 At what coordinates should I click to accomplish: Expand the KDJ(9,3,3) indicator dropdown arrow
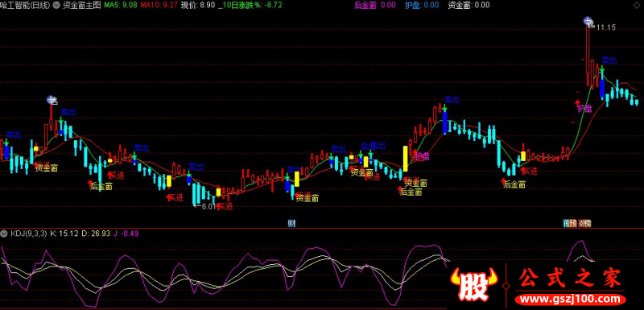pos(4,234)
